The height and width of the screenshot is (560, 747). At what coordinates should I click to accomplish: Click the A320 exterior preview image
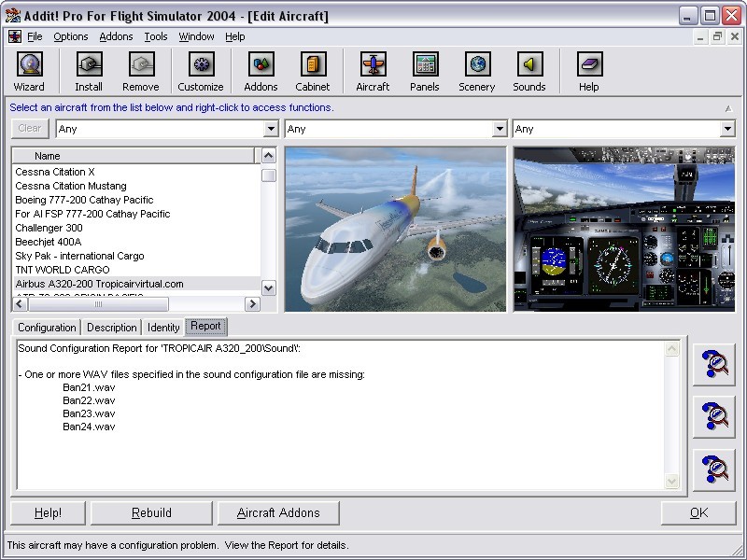[x=395, y=229]
